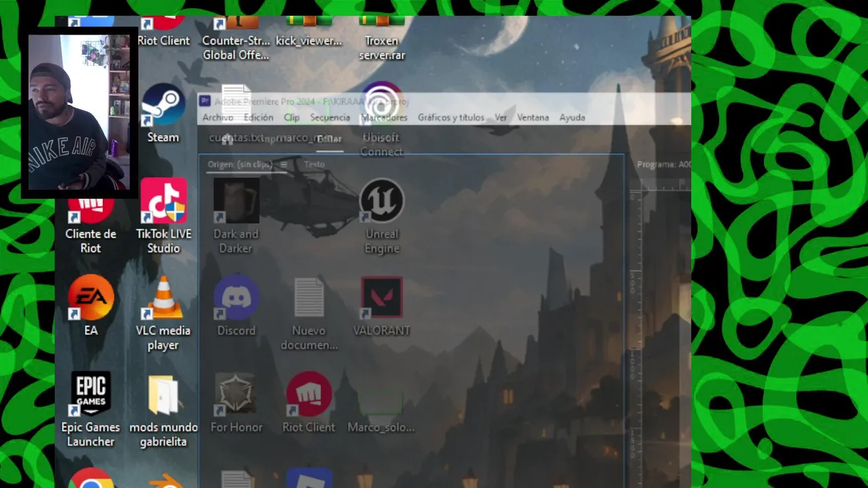Open the Gráficos y títulos menu

451,117
